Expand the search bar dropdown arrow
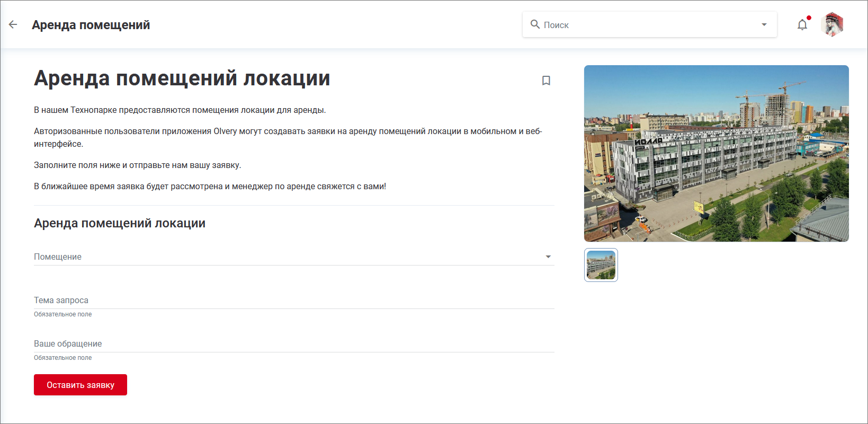The image size is (868, 424). pyautogui.click(x=764, y=24)
